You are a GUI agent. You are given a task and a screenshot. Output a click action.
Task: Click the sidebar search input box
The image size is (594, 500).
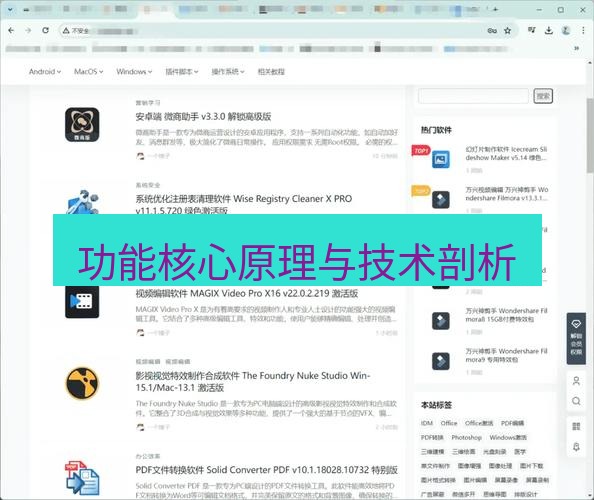tap(473, 96)
